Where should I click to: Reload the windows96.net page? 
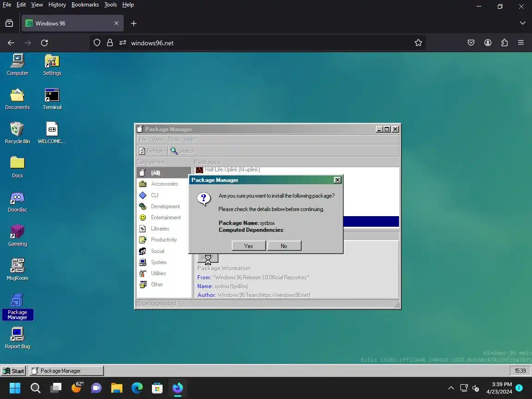click(44, 43)
